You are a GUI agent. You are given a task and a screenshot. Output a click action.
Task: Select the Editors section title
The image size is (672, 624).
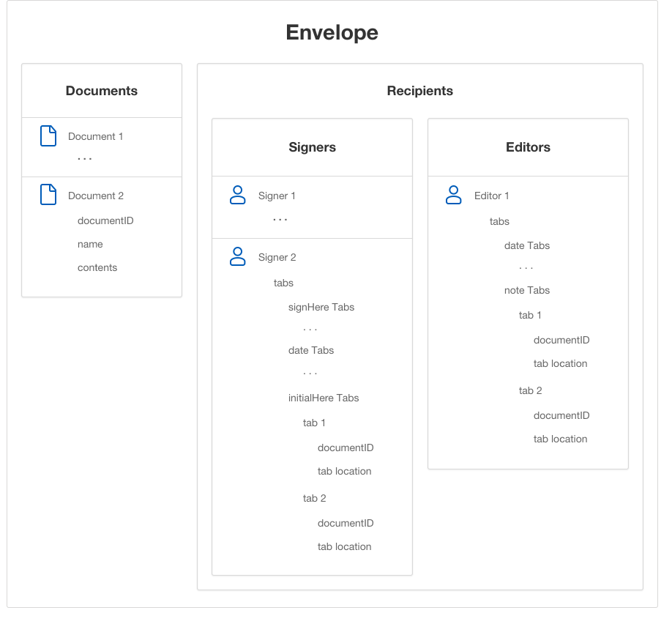pyautogui.click(x=528, y=146)
